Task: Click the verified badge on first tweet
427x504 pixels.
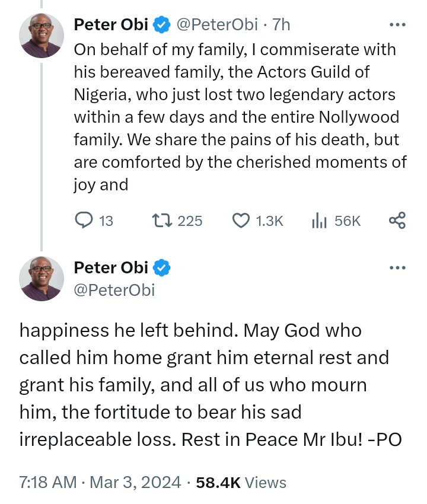Action: (x=161, y=24)
